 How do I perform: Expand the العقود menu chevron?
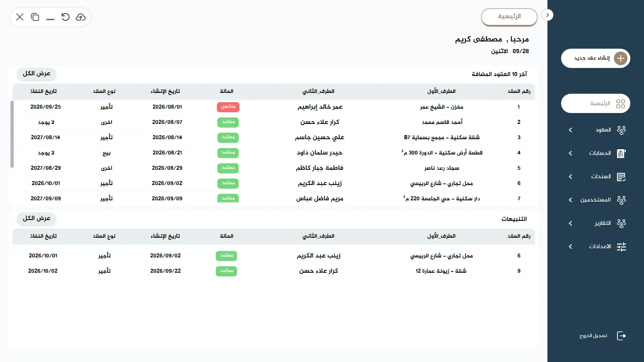570,130
